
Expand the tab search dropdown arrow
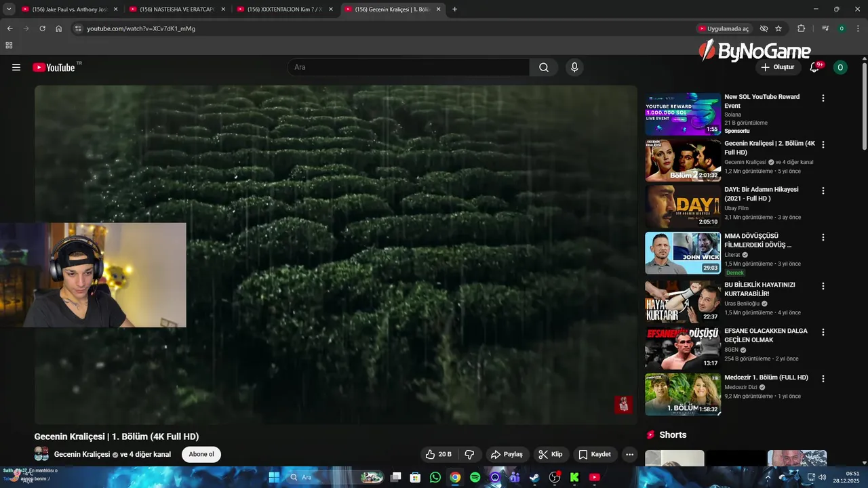9,9
